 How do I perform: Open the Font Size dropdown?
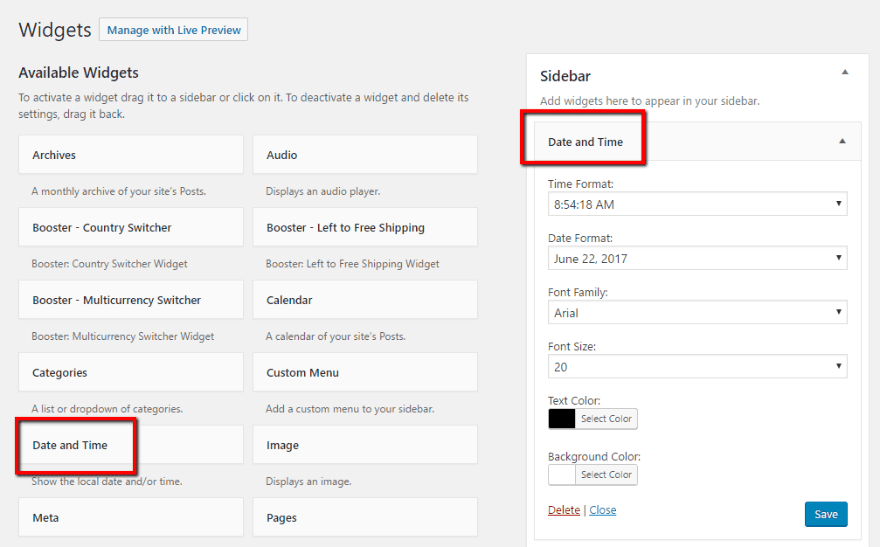(697, 367)
